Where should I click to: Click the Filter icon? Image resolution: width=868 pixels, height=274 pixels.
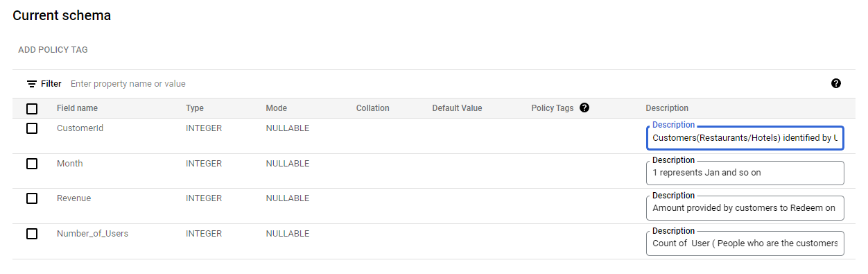pyautogui.click(x=32, y=84)
